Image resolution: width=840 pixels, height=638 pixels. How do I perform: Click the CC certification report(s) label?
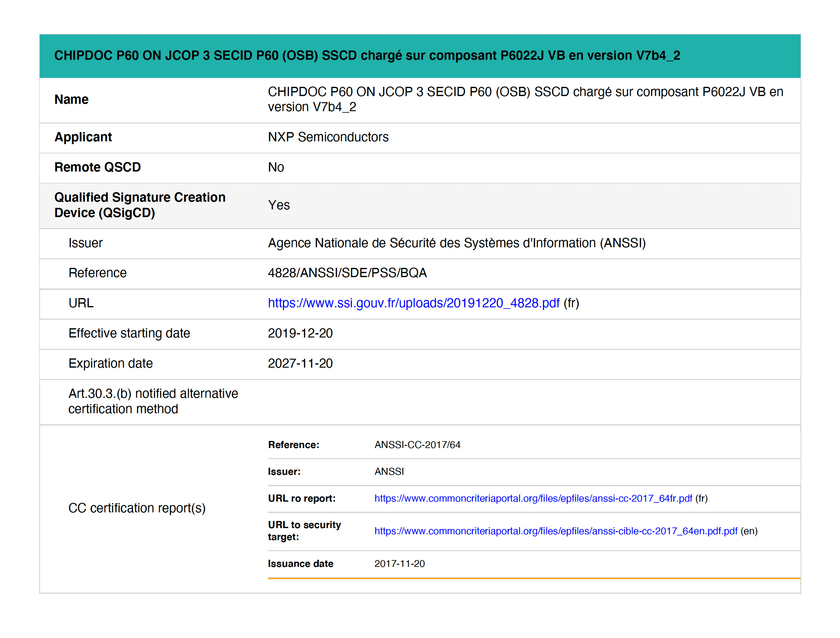[137, 508]
